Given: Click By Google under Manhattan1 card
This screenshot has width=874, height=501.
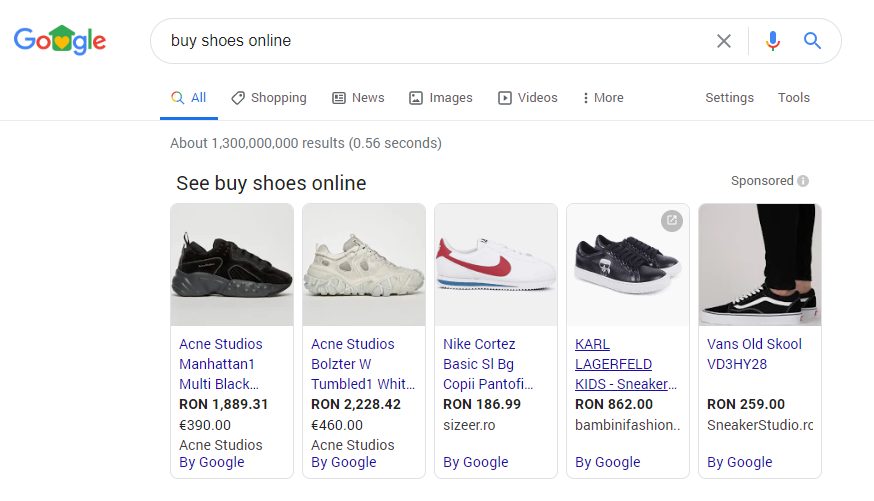Looking at the screenshot, I should (212, 463).
